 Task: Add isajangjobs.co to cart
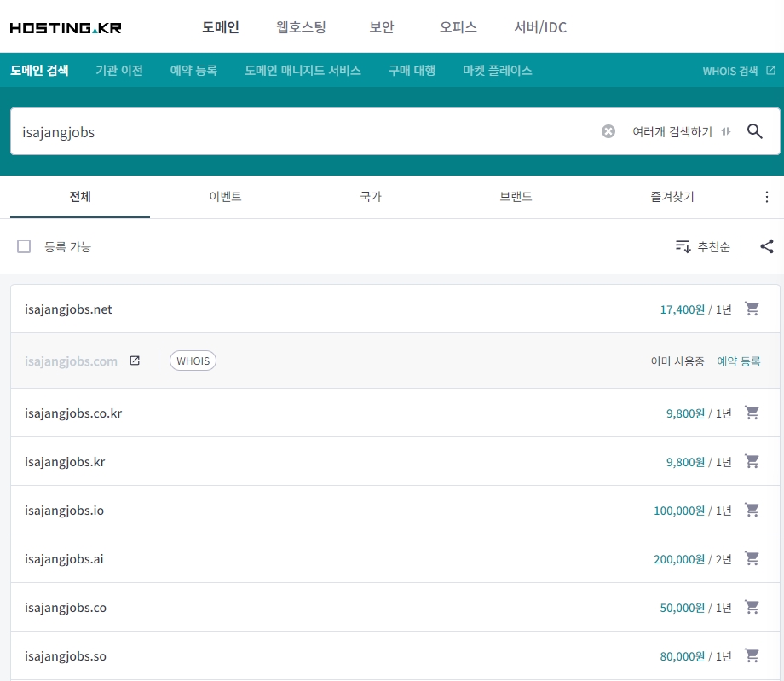pyautogui.click(x=752, y=607)
